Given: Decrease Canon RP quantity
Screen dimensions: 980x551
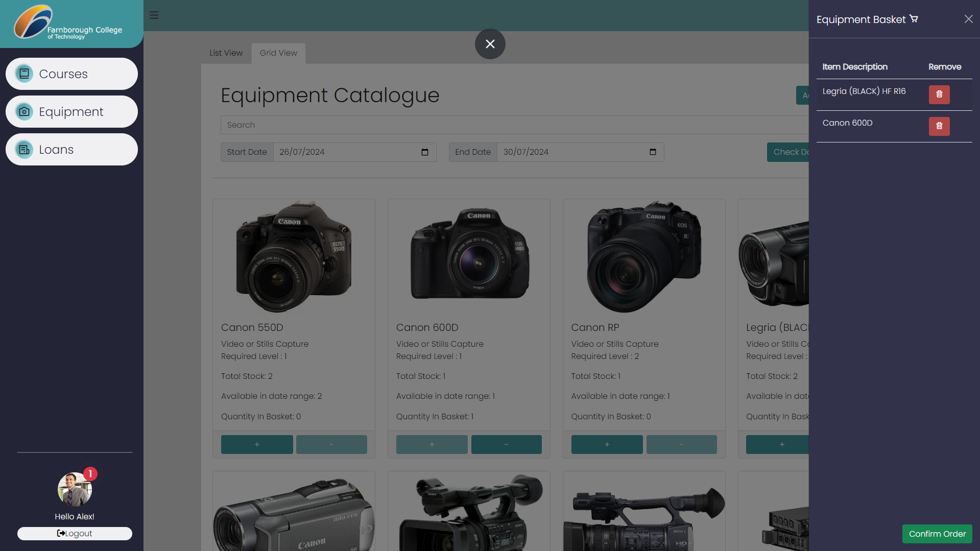Looking at the screenshot, I should pyautogui.click(x=681, y=444).
